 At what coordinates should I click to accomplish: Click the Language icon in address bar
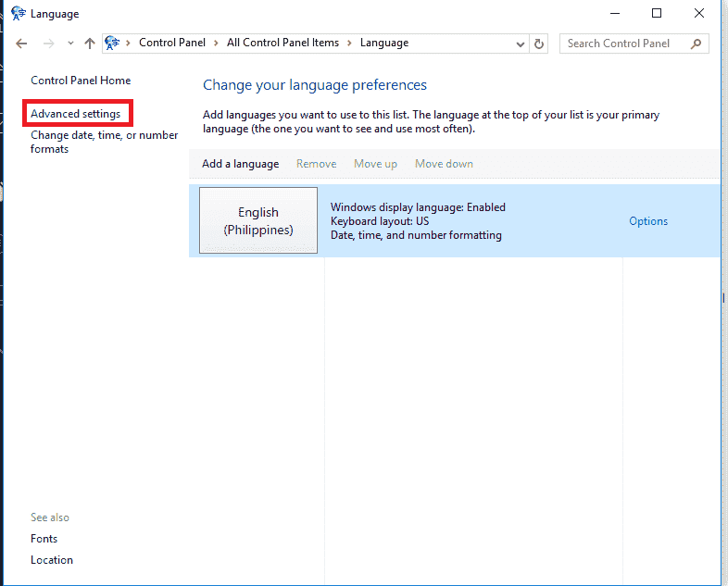point(112,44)
